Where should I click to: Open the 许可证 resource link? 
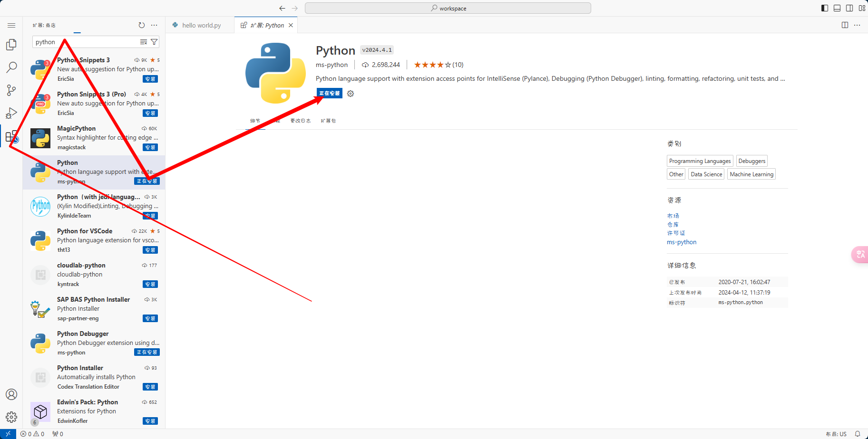pyautogui.click(x=676, y=233)
